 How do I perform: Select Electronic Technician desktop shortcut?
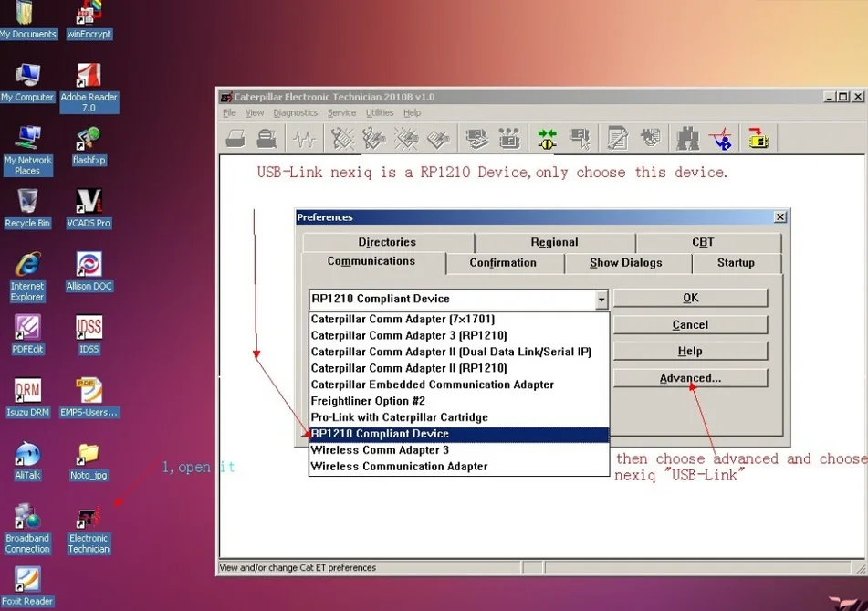click(89, 532)
